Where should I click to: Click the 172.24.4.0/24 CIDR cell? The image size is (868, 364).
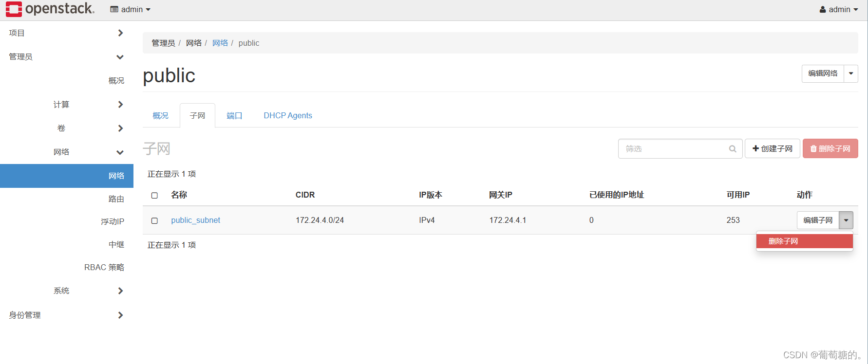click(320, 220)
